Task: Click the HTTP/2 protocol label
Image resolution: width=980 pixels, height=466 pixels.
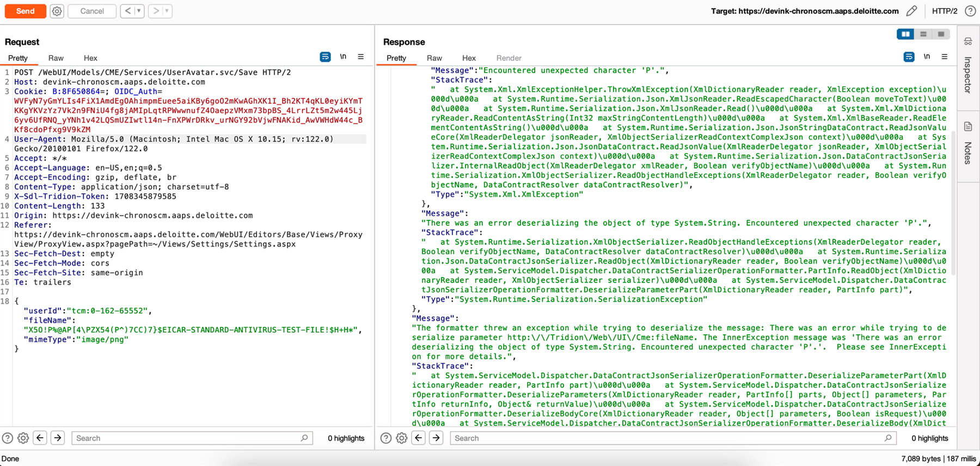Action: 945,11
